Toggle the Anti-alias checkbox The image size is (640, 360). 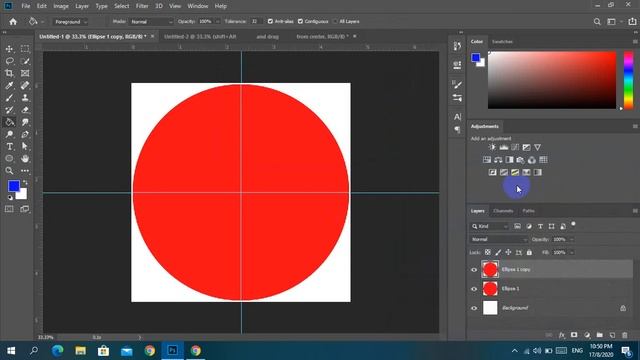coord(270,21)
